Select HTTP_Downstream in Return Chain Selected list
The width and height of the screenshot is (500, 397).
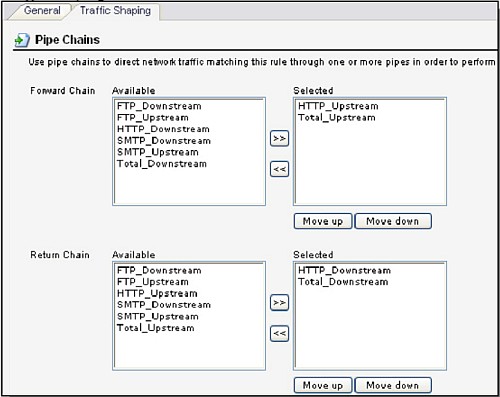pos(344,271)
